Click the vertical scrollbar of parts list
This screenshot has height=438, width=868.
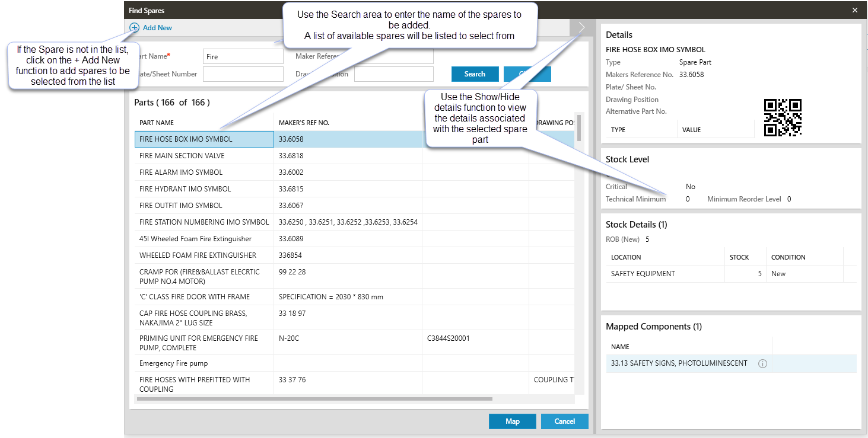point(578,128)
